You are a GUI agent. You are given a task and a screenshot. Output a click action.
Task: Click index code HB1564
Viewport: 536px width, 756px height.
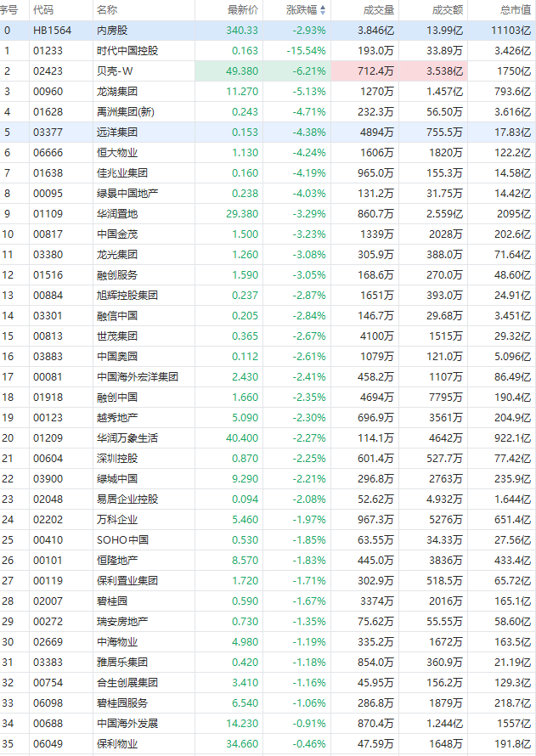pyautogui.click(x=52, y=31)
